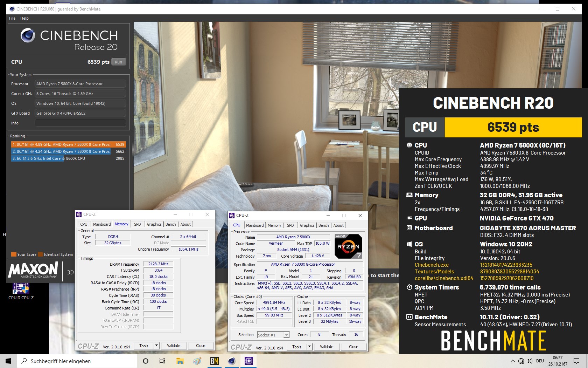588x368 pixels.
Task: Click CPU-Z Ryzen 7 processor logo
Action: pyautogui.click(x=348, y=246)
